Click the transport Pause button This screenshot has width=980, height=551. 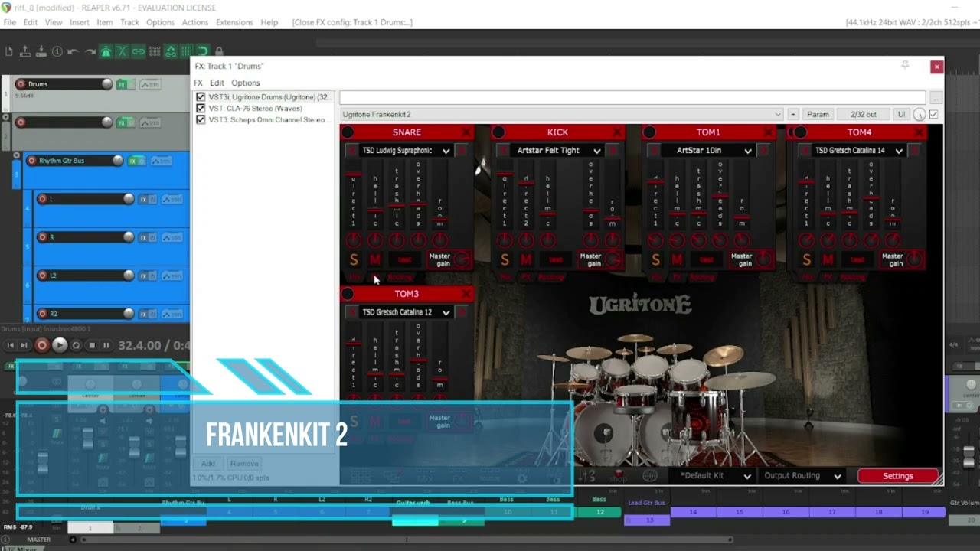coord(106,345)
